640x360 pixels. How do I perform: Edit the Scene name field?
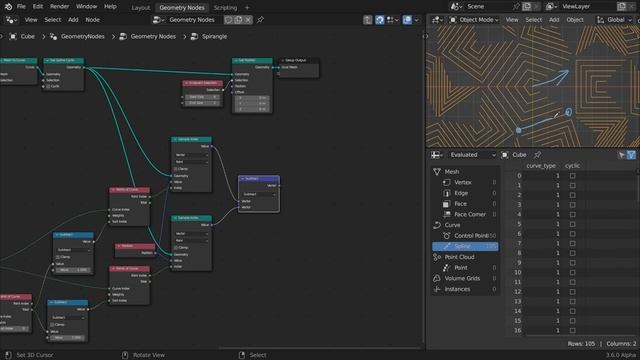pyautogui.click(x=488, y=7)
